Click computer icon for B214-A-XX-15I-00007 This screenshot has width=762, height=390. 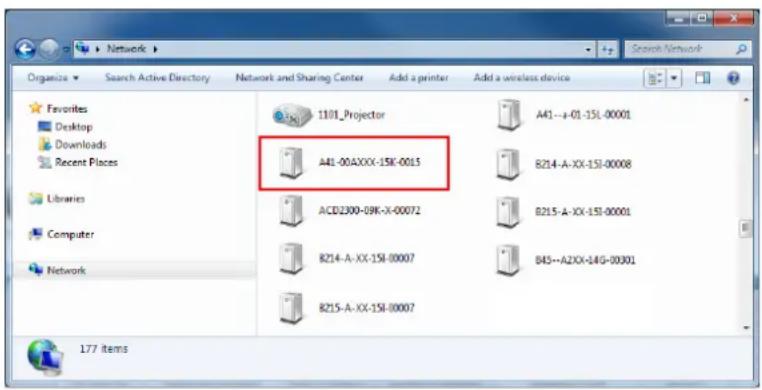292,259
